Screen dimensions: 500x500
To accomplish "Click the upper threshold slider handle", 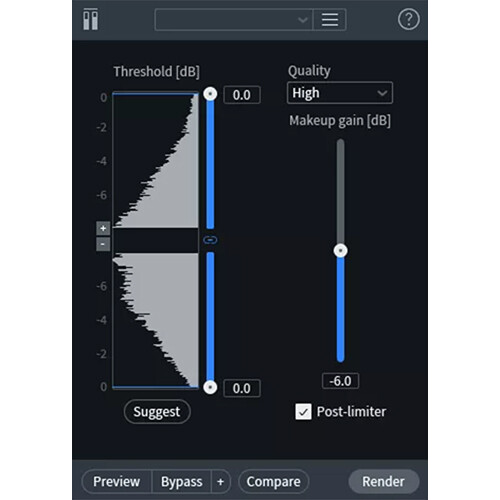I will point(210,94).
